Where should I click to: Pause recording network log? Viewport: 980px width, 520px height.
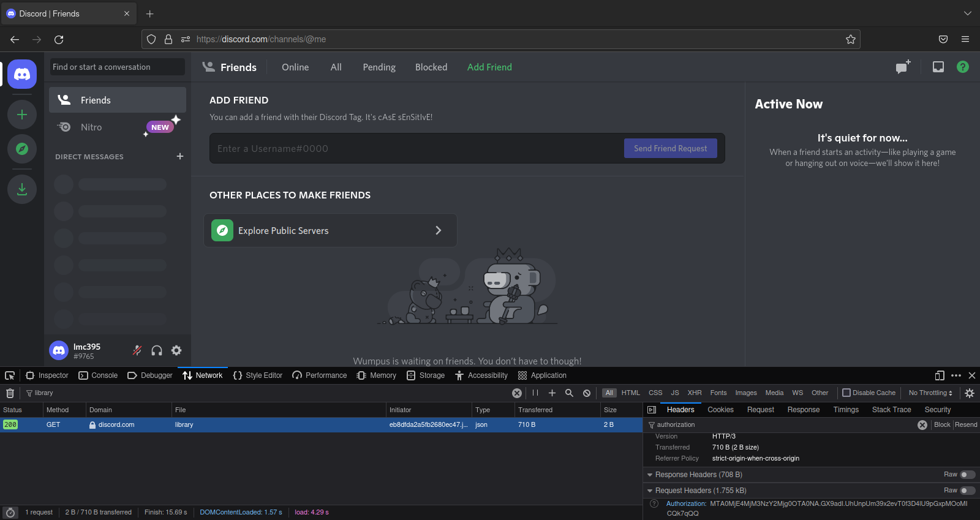tap(535, 393)
